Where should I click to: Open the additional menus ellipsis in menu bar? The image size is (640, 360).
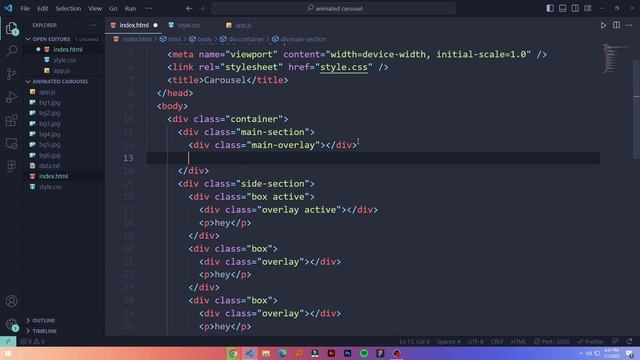click(149, 8)
